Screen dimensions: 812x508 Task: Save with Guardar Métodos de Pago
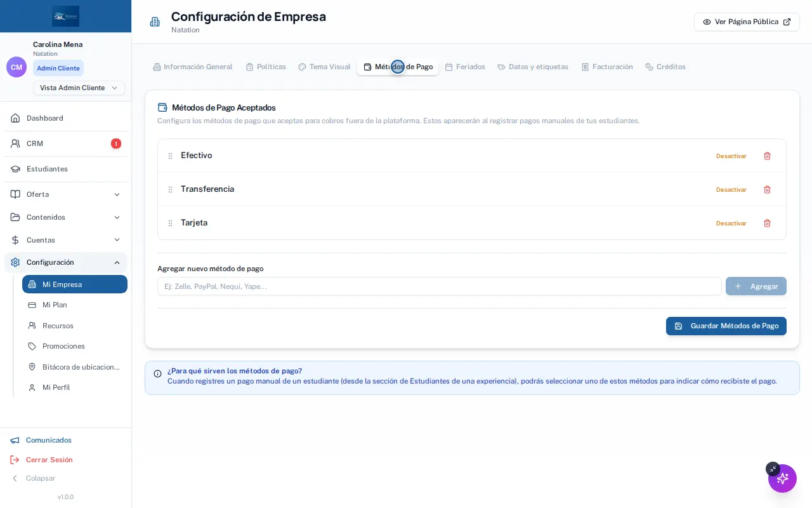click(726, 326)
